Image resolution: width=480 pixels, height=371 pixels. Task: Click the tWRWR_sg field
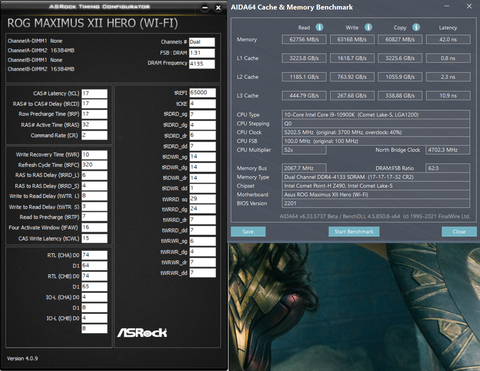pyautogui.click(x=202, y=241)
